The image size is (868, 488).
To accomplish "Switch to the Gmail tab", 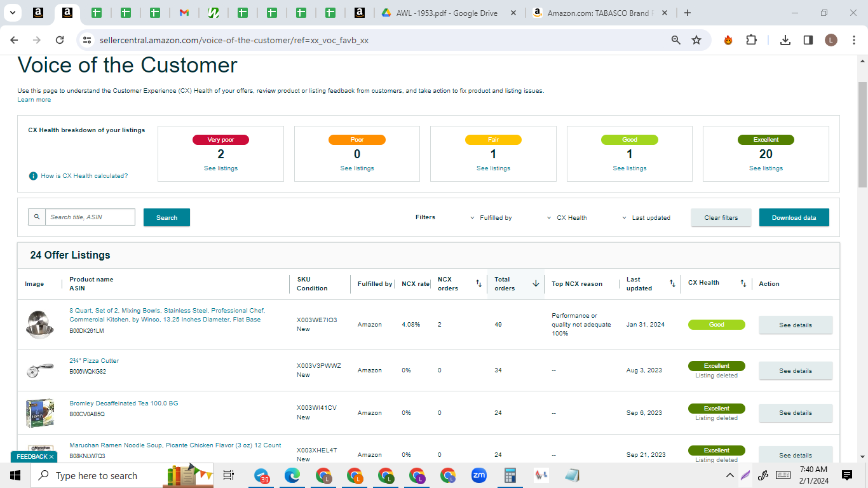I will pyautogui.click(x=184, y=13).
